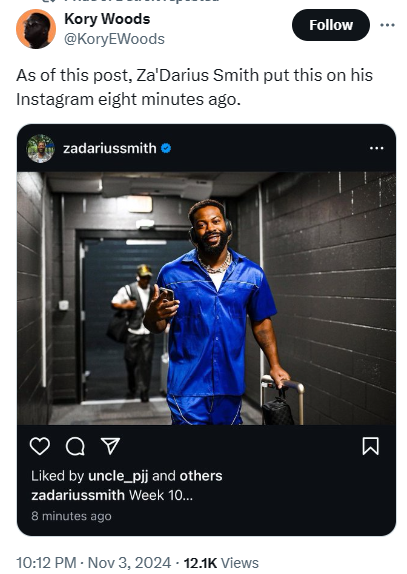Click the zadariussmith Instagram avatar
407x574 pixels.
point(40,148)
